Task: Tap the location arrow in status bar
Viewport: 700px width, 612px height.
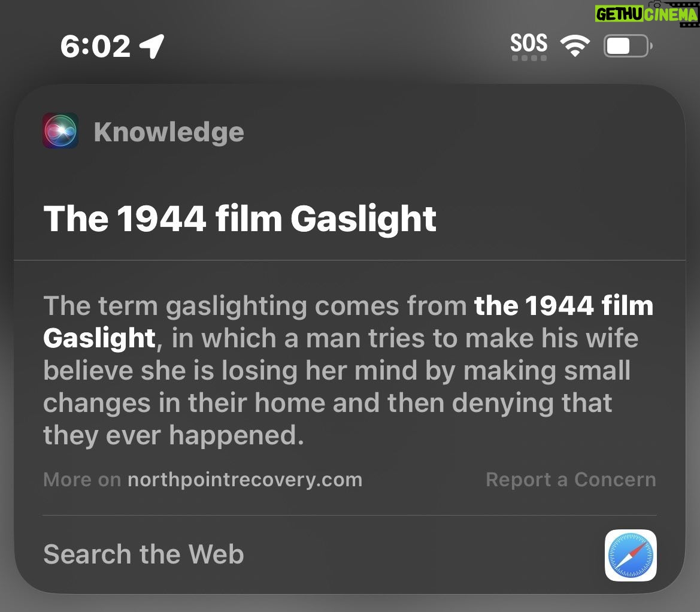Action: pyautogui.click(x=151, y=46)
